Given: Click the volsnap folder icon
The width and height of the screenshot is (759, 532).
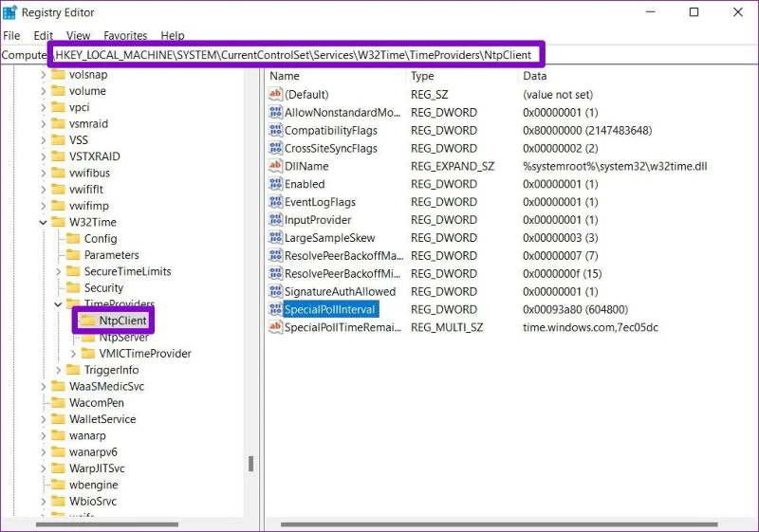Looking at the screenshot, I should tap(58, 75).
